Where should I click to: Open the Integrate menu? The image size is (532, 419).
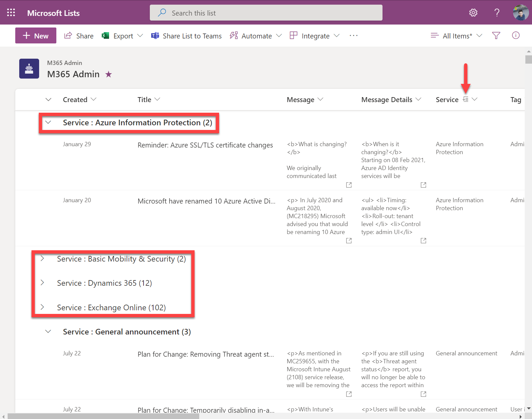315,36
